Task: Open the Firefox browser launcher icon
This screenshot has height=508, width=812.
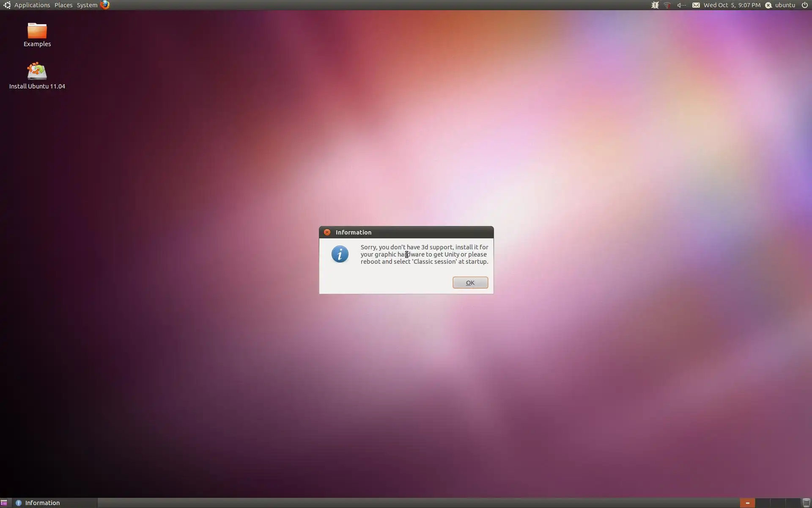Action: [105, 5]
